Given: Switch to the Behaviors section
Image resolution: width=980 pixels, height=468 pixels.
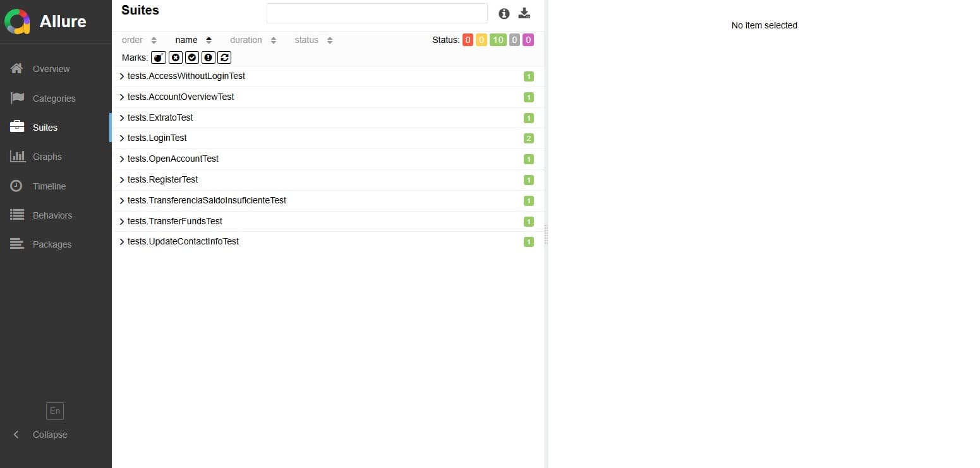Looking at the screenshot, I should (52, 215).
